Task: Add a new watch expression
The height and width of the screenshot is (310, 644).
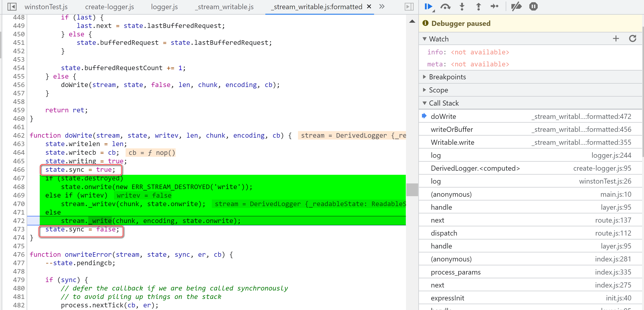Action: point(616,38)
